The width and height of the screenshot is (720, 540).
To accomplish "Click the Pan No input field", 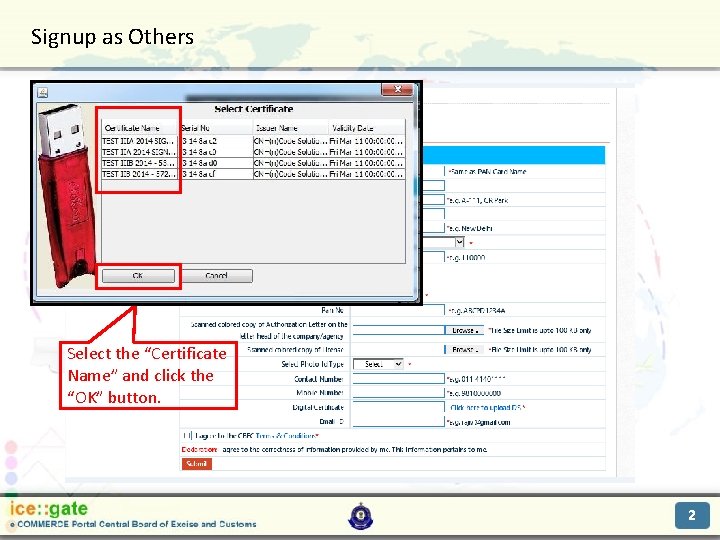I will point(399,310).
